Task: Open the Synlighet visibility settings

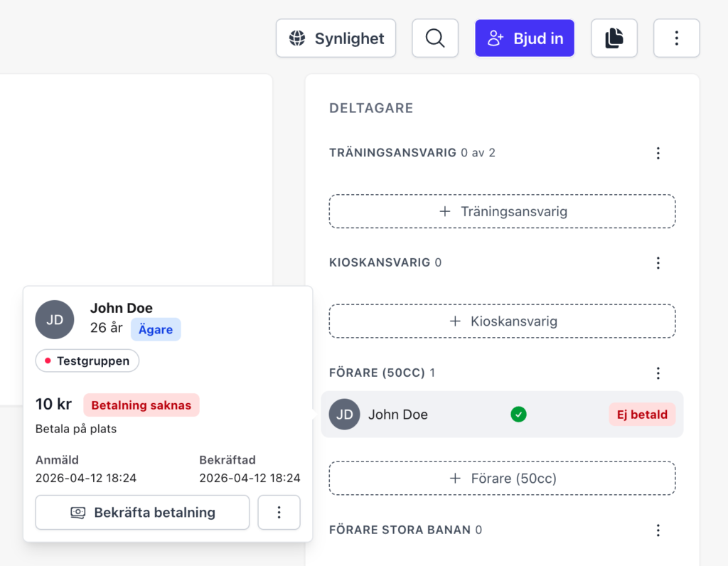Action: [x=336, y=38]
